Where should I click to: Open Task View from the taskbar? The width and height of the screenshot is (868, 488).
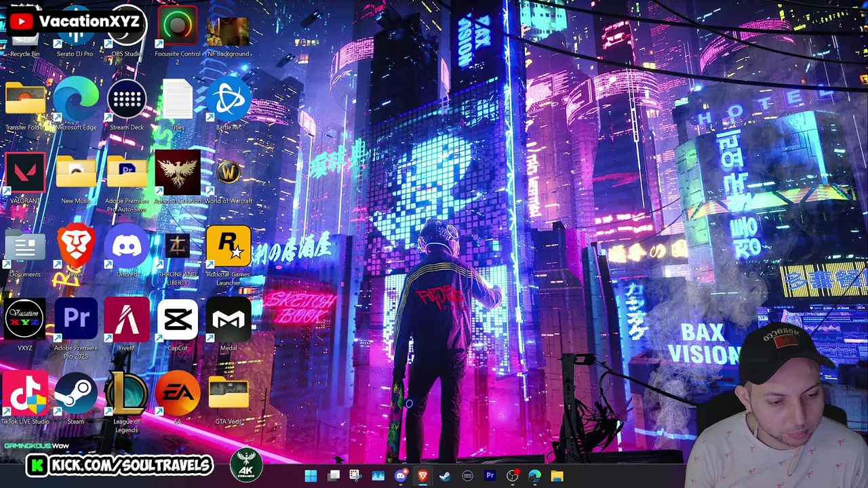tap(334, 476)
